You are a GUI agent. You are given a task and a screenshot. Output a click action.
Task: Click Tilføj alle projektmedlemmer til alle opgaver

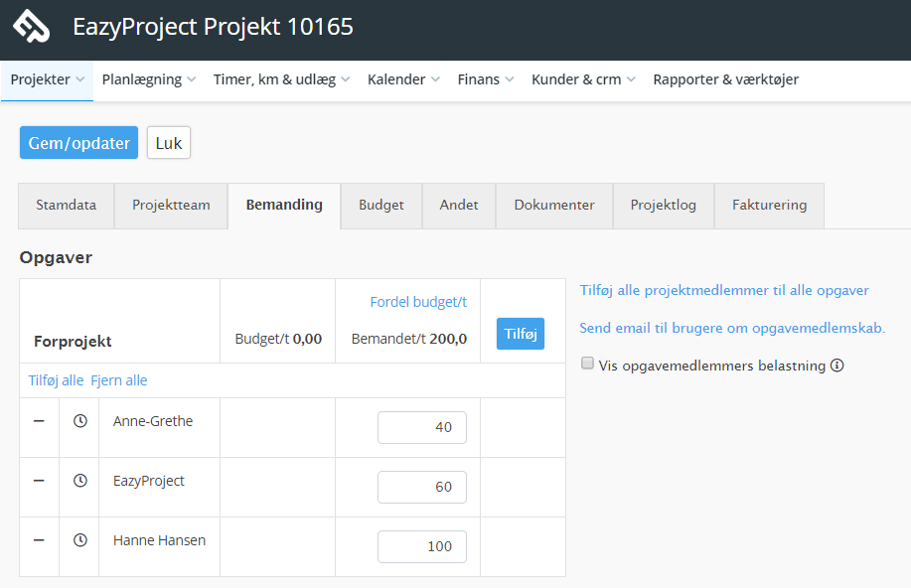pyautogui.click(x=724, y=290)
